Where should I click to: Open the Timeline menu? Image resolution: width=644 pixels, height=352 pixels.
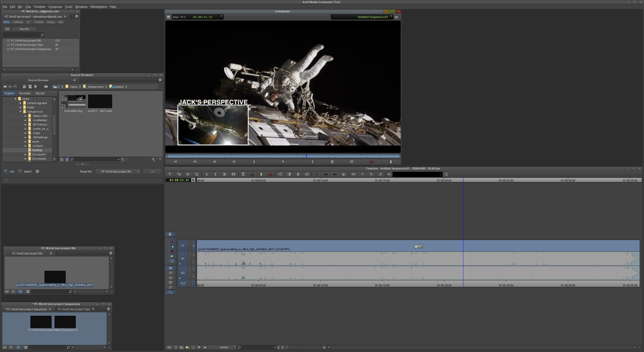pyautogui.click(x=39, y=7)
